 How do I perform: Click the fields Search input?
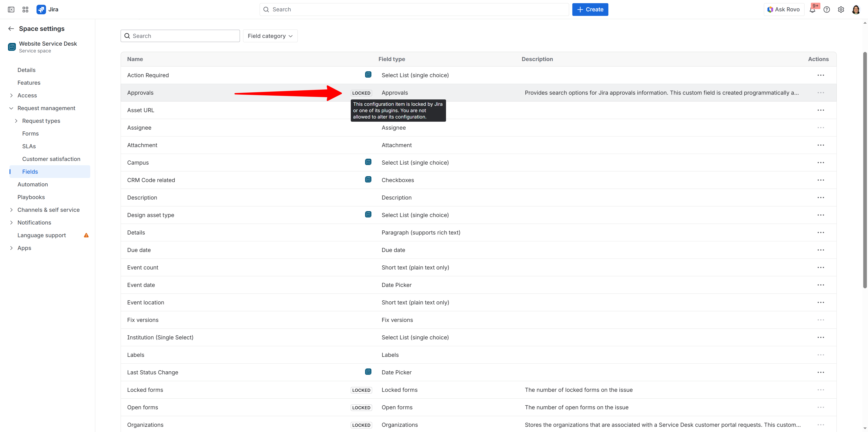(x=180, y=36)
